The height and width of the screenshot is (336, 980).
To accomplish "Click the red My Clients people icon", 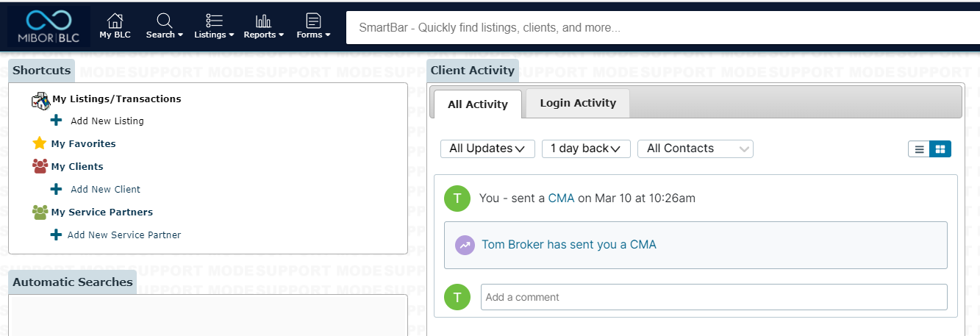I will pyautogui.click(x=40, y=166).
